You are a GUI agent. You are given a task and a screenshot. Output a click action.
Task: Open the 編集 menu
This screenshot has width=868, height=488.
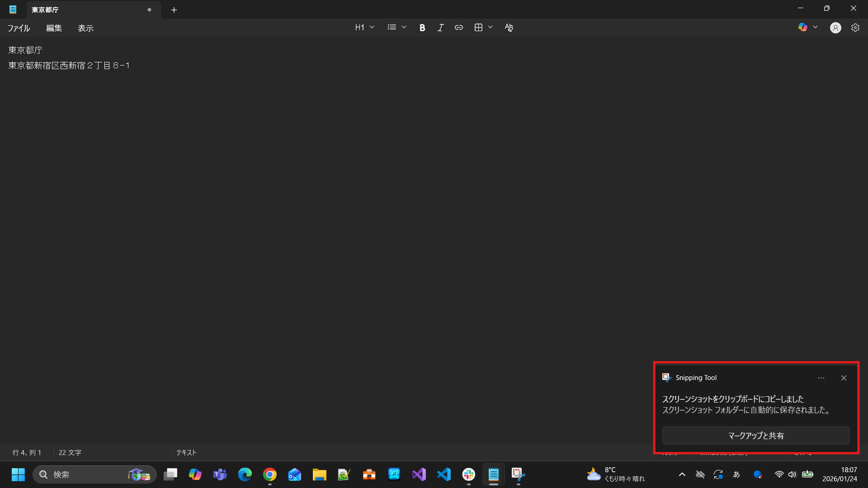click(x=54, y=28)
